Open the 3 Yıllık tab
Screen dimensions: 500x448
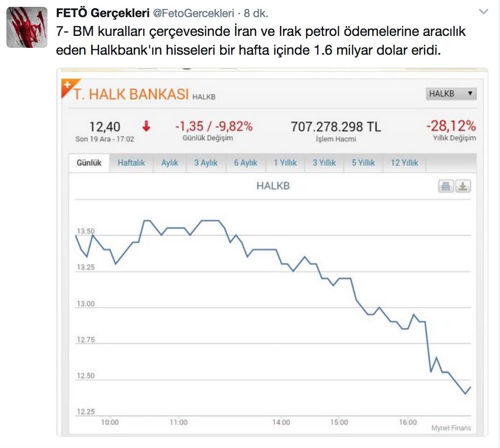(x=324, y=163)
